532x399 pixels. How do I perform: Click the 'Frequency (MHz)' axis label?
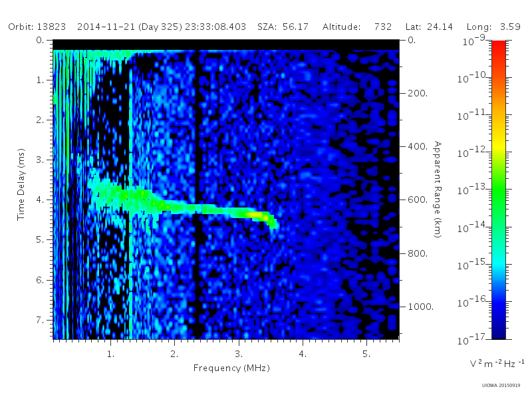[x=231, y=368]
